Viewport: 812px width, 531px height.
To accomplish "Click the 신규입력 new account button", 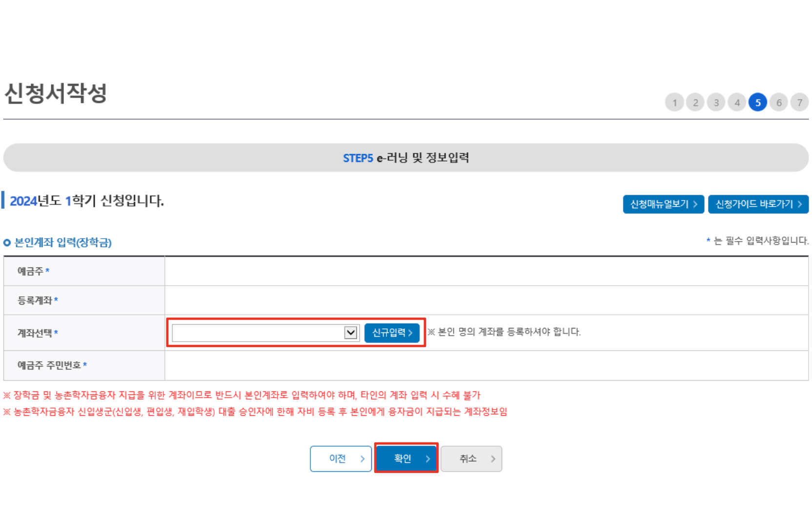I will 392,332.
